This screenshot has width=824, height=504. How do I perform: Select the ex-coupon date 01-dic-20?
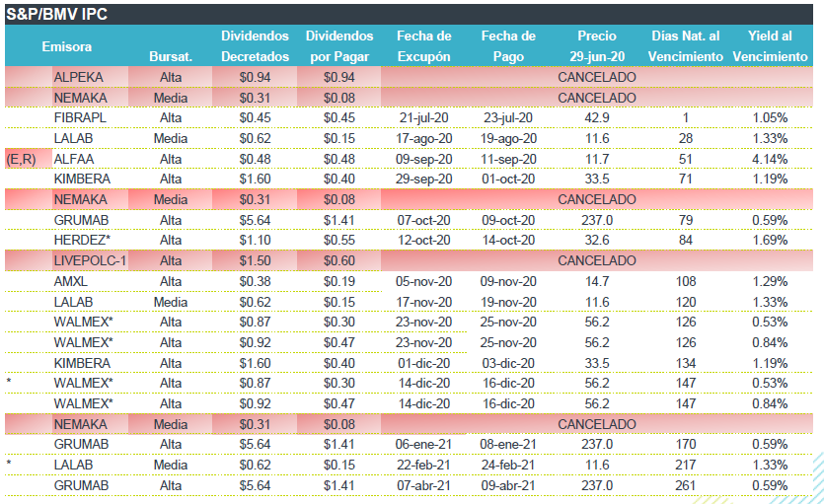click(x=423, y=363)
